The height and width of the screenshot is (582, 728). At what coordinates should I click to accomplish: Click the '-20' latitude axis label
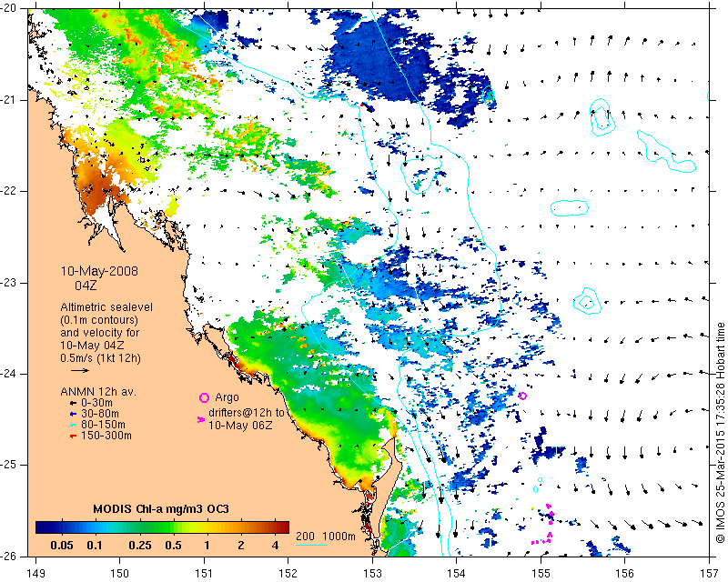click(9, 9)
